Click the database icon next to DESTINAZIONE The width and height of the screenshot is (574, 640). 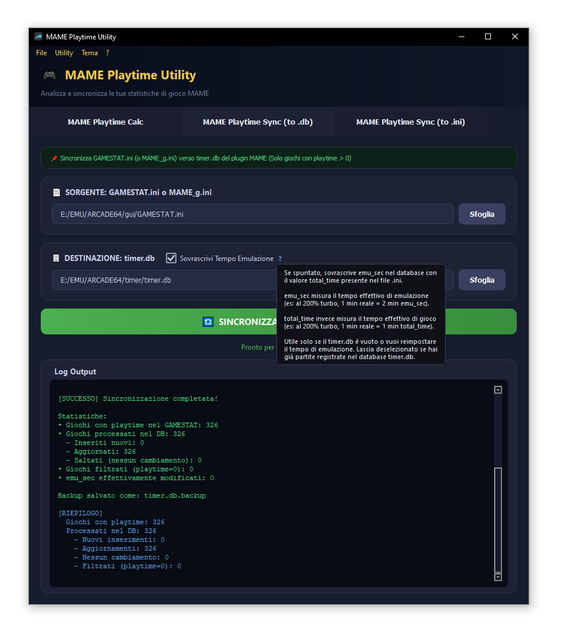pyautogui.click(x=56, y=258)
